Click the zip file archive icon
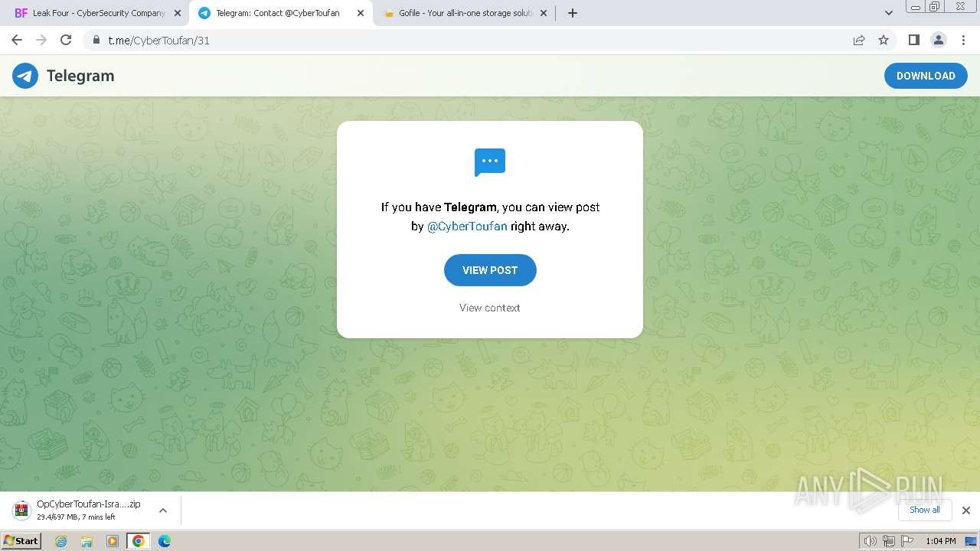 (21, 510)
